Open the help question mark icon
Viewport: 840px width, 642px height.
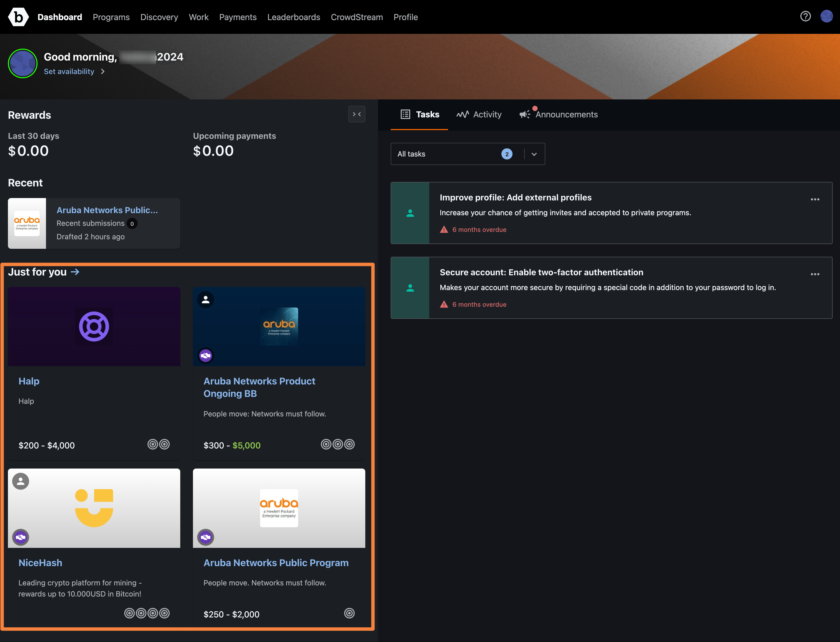[805, 16]
